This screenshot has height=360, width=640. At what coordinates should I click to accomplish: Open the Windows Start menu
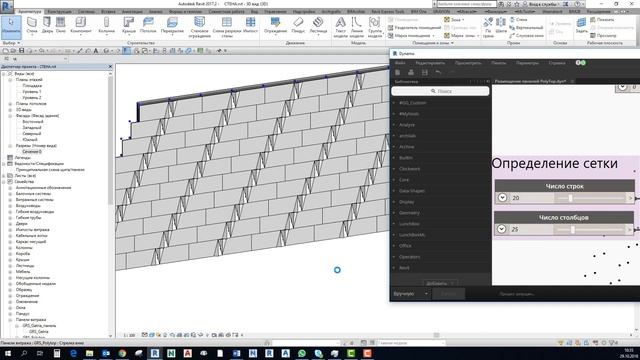click(x=8, y=353)
